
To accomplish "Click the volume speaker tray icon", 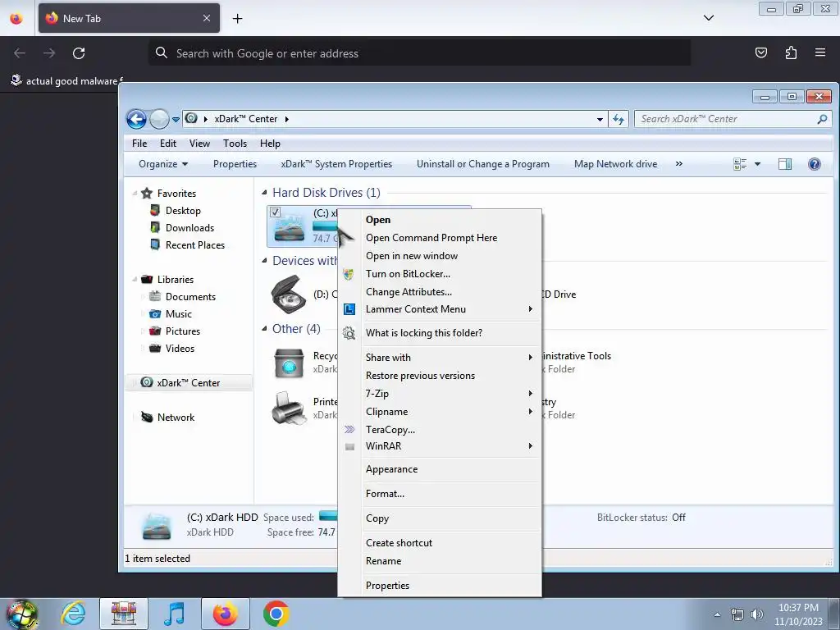I will point(757,614).
